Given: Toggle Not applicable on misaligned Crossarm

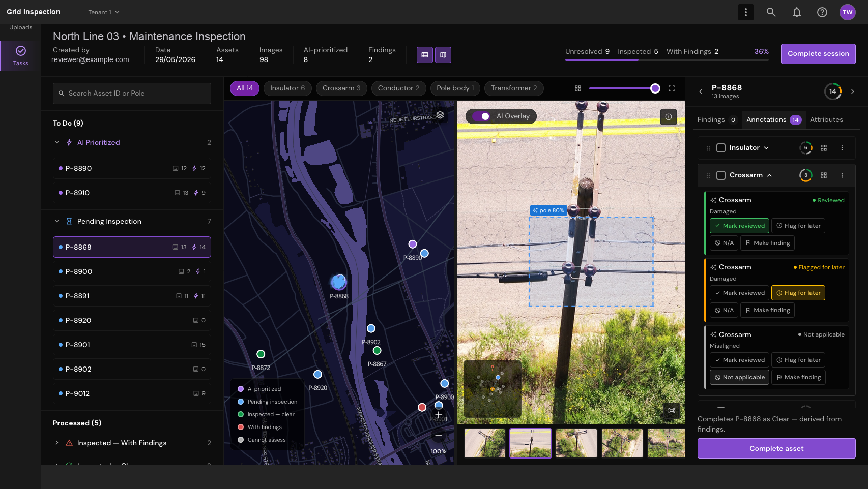Looking at the screenshot, I should [739, 377].
